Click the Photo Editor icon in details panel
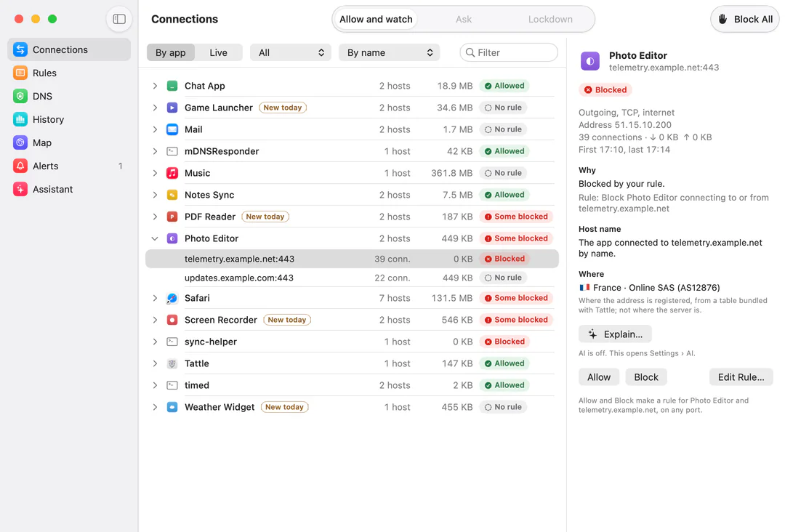 click(x=590, y=60)
